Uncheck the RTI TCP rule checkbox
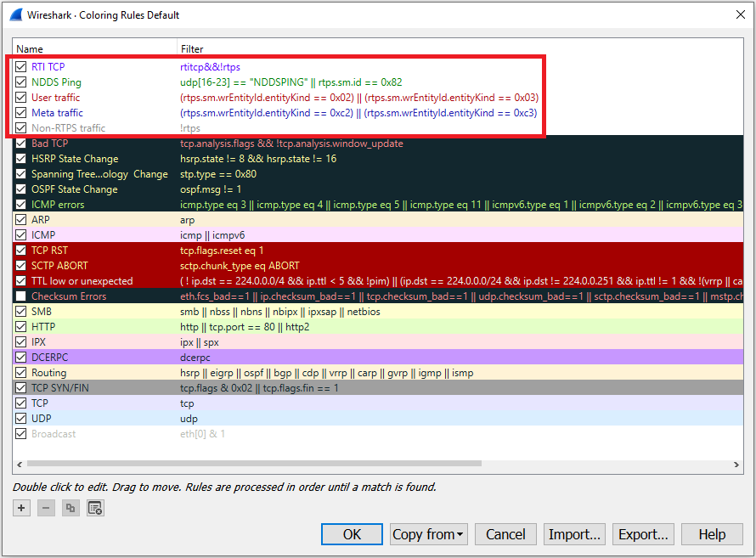The image size is (756, 558). pos(20,67)
